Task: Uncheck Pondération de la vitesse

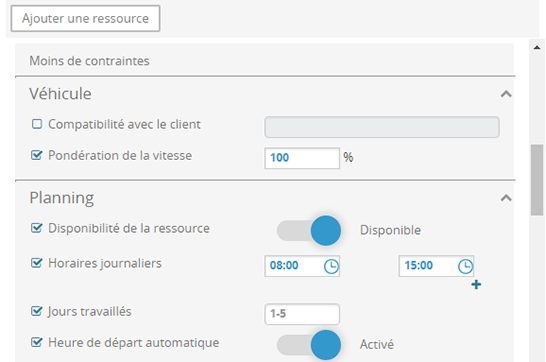Action: click(37, 155)
